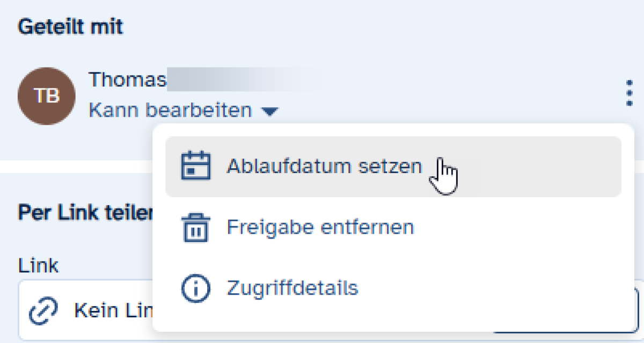This screenshot has height=343, width=644.
Task: Click the "Kein Link" text field
Action: click(113, 310)
